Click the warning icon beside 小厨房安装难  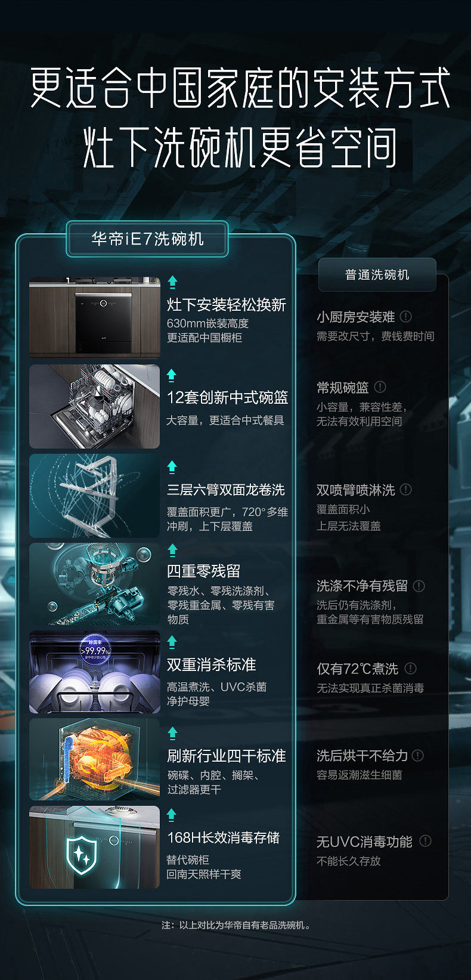tap(405, 316)
